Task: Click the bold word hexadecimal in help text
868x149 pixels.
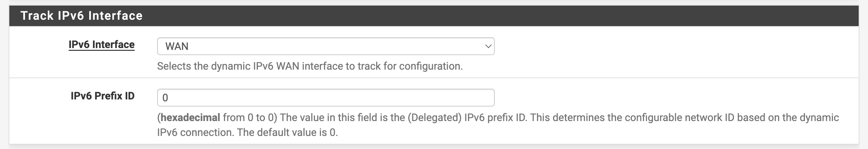Action: (x=190, y=118)
